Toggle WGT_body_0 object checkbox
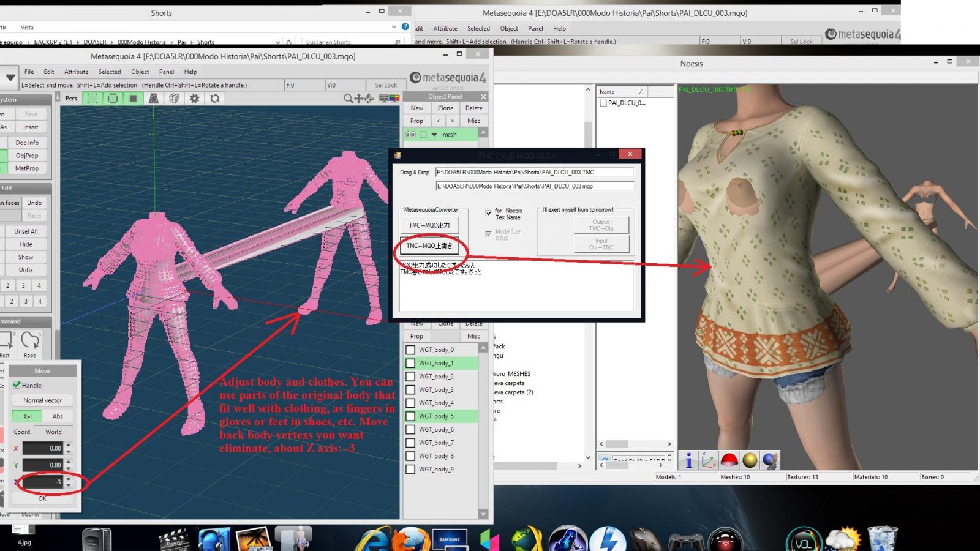This screenshot has width=980, height=551. click(x=410, y=350)
